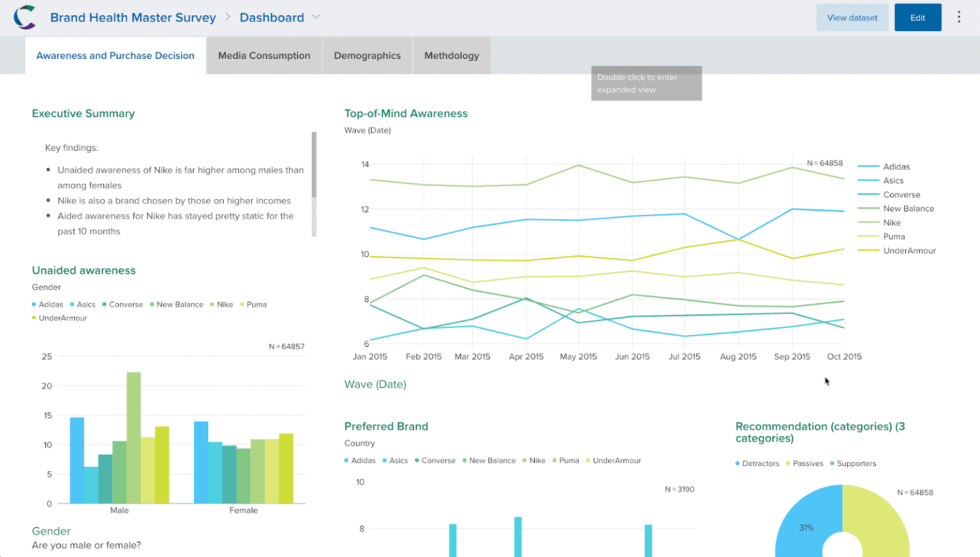The width and height of the screenshot is (980, 557).
Task: Click the tall Nike bar for Male
Action: [x=134, y=438]
